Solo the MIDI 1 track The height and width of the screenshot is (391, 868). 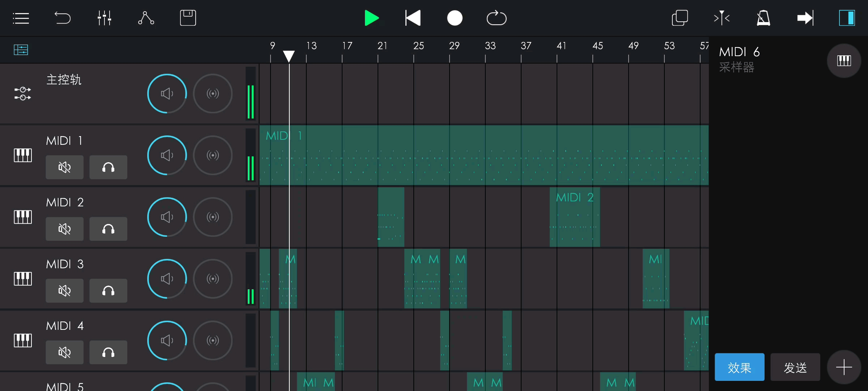[x=108, y=167]
